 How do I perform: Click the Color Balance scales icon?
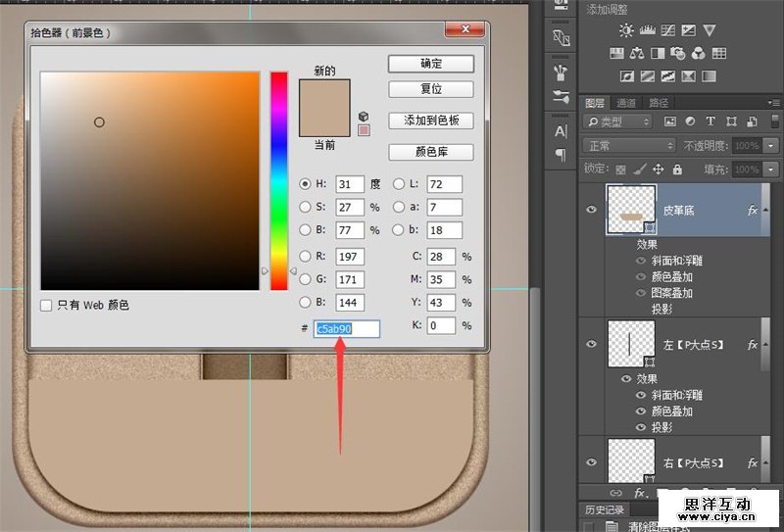(637, 53)
